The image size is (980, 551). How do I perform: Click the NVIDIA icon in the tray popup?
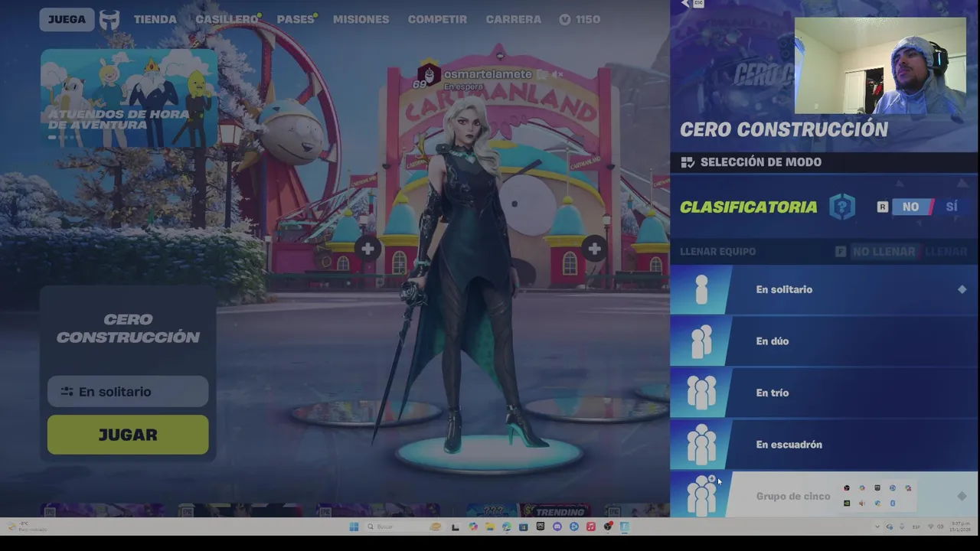tap(846, 503)
